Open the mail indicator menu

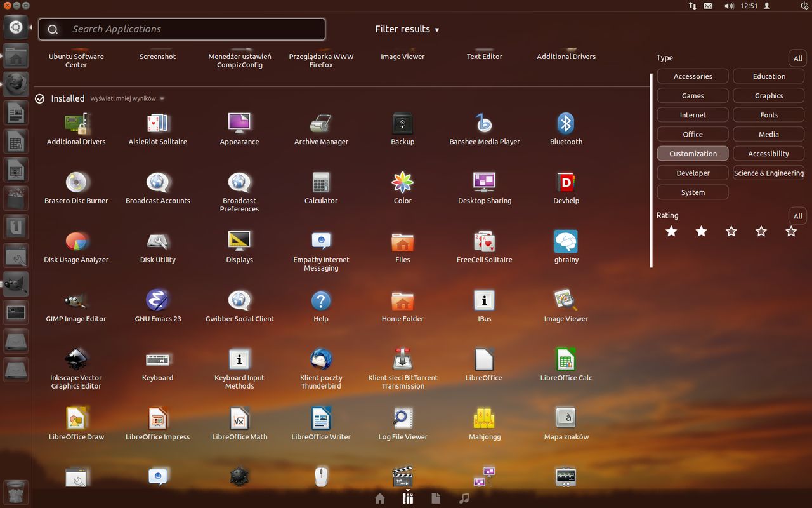pyautogui.click(x=709, y=6)
